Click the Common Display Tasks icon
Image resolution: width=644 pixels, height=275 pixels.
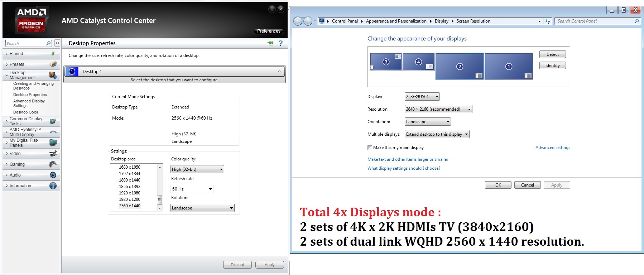click(x=53, y=121)
